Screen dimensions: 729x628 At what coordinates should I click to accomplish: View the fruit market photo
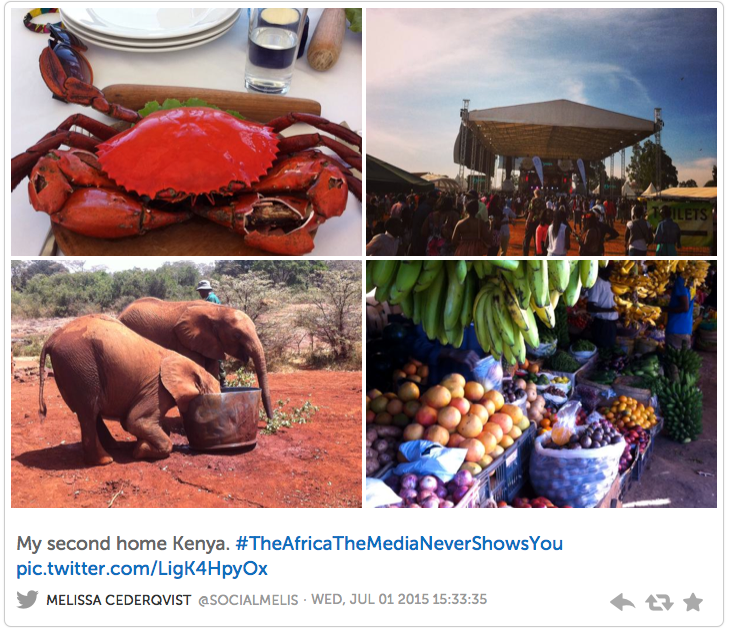point(542,384)
